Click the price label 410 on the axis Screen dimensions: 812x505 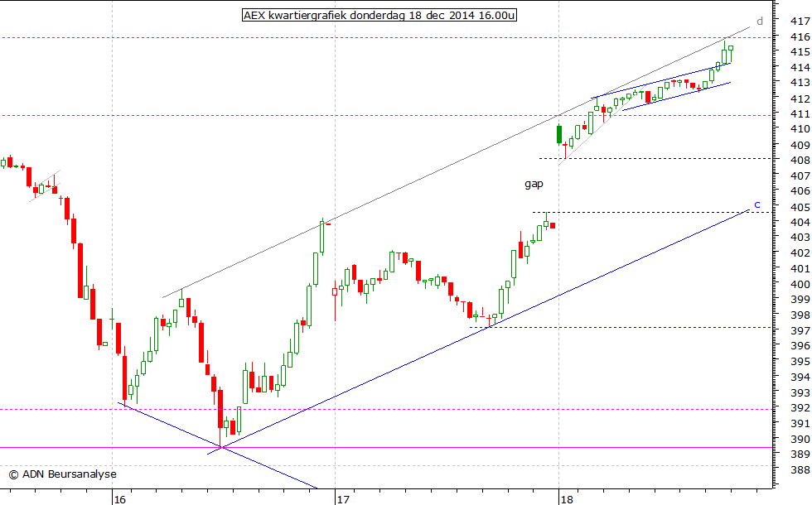tap(800, 129)
